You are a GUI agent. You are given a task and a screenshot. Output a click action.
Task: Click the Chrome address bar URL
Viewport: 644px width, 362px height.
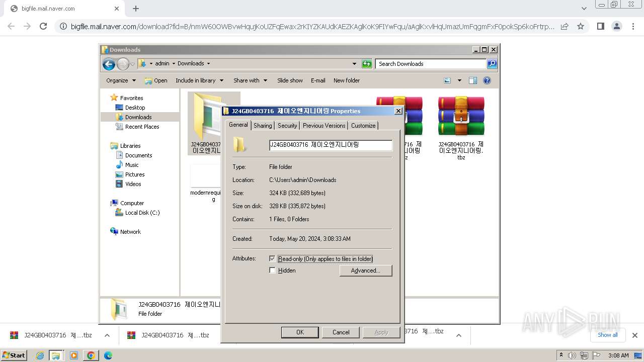(312, 26)
